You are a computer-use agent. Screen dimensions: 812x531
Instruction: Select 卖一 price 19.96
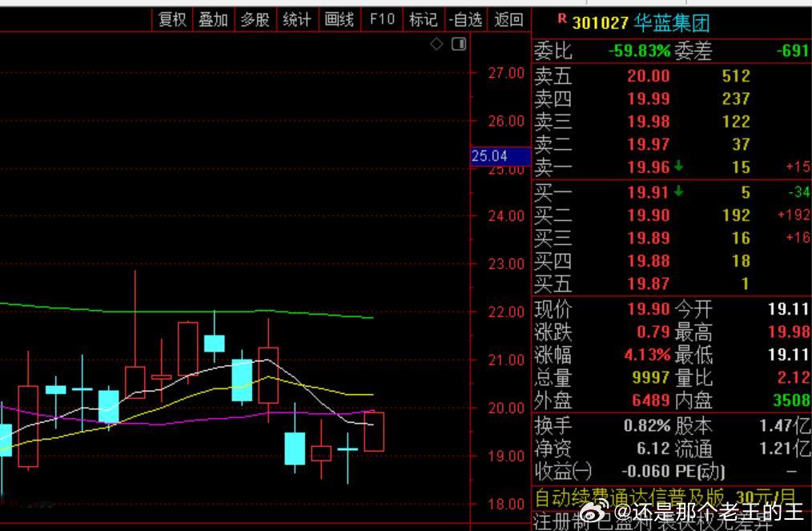(x=649, y=167)
